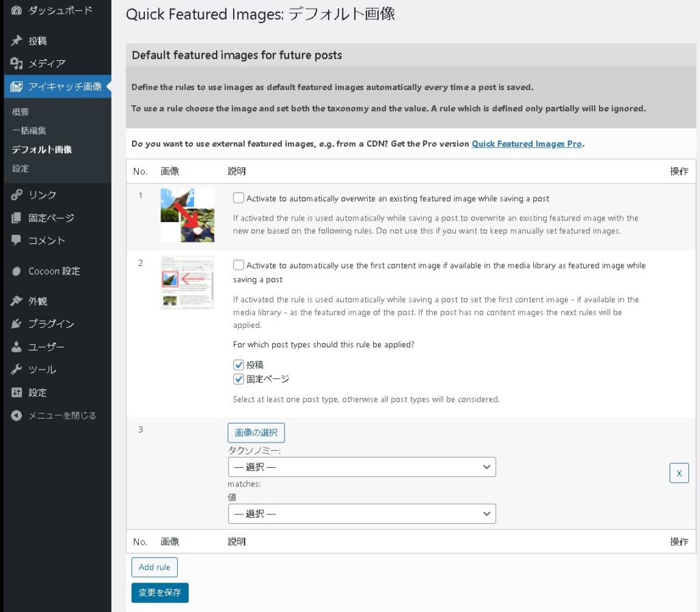Open the タクソノミー selection dropdown
This screenshot has height=612, width=700.
click(362, 467)
